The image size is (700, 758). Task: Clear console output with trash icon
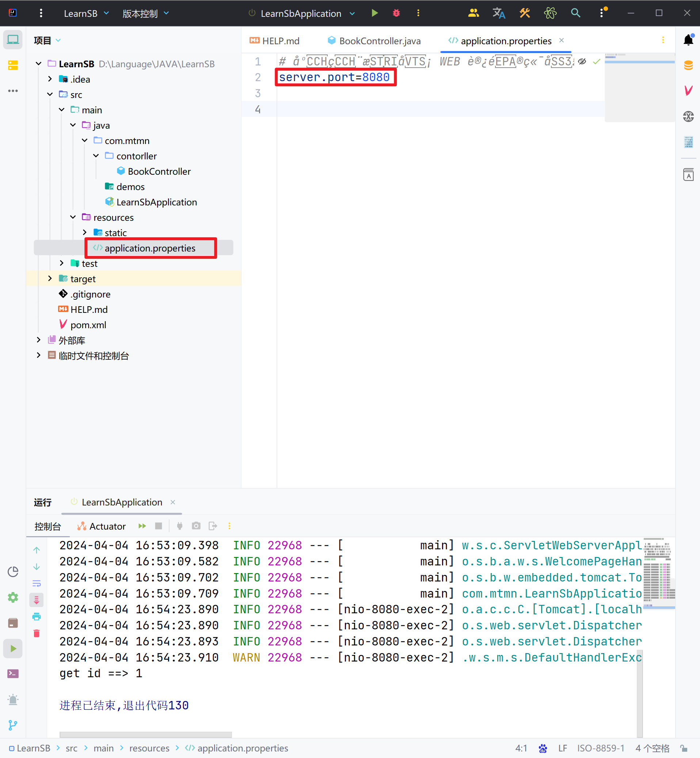(37, 633)
